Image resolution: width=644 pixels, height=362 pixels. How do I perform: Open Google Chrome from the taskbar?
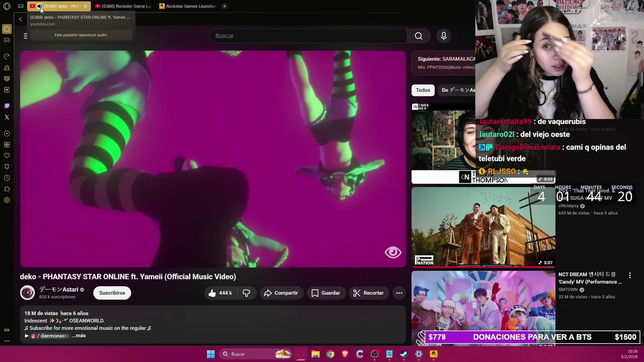coord(330,354)
